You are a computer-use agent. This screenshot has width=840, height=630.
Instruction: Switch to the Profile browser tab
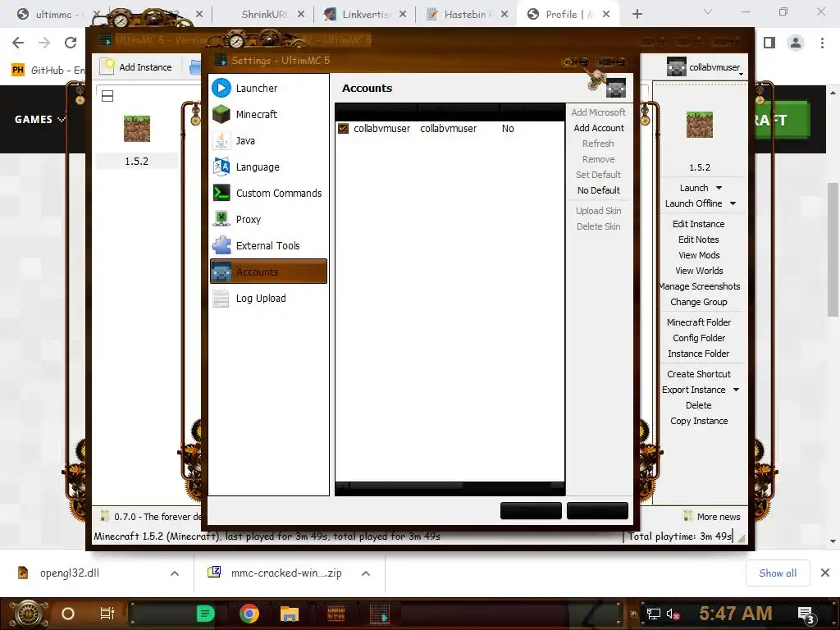[568, 15]
